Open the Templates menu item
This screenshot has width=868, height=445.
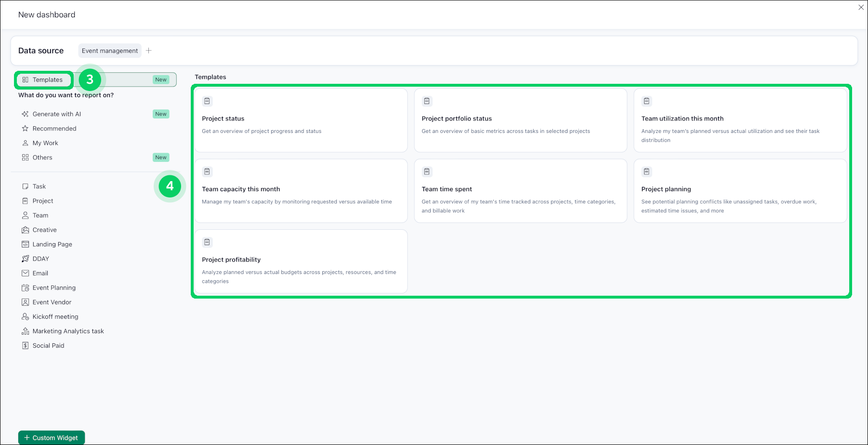(47, 80)
